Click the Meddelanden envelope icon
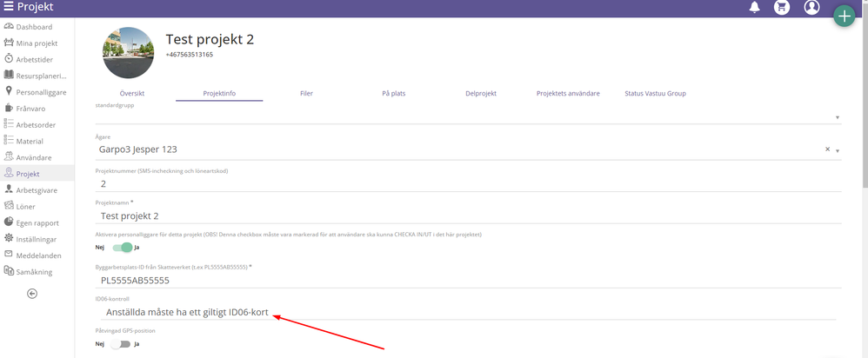868x358 pixels. point(9,255)
